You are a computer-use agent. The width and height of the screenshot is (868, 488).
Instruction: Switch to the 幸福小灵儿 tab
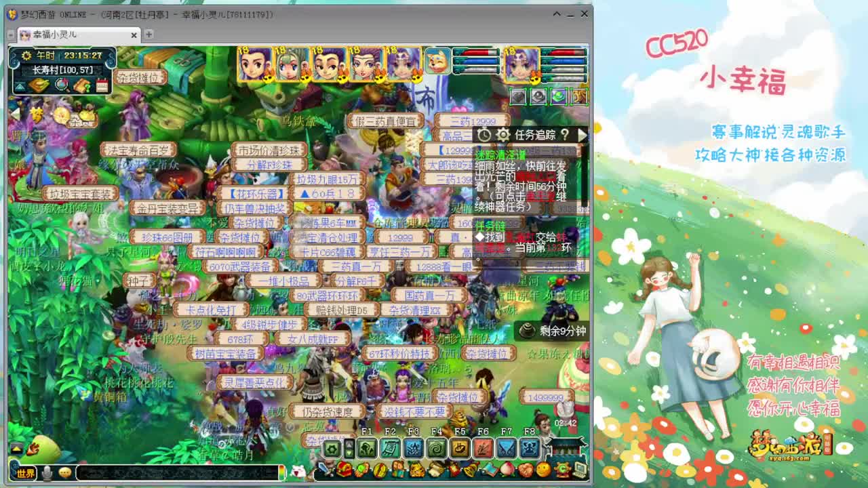pos(79,35)
